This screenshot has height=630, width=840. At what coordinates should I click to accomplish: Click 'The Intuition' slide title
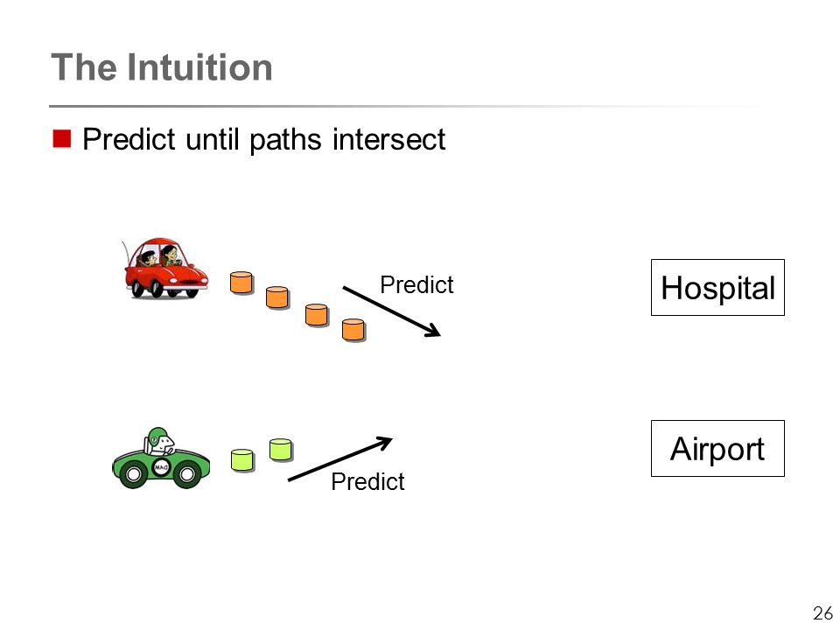click(162, 67)
